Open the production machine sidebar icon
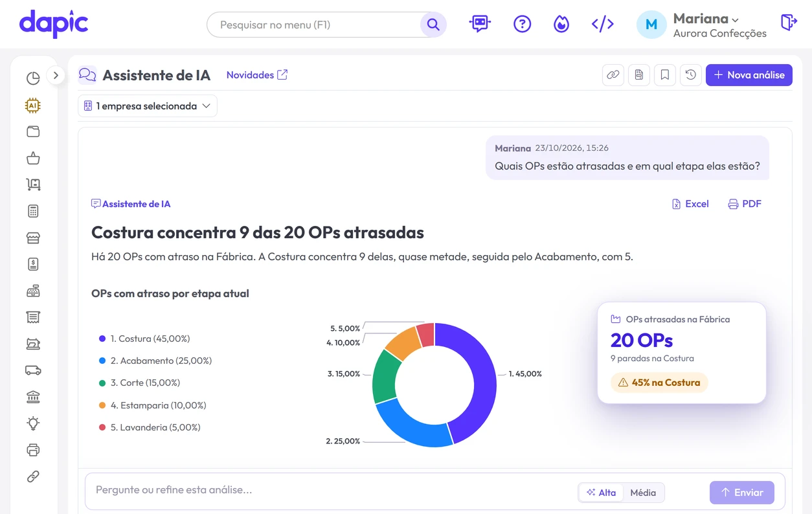 click(x=33, y=344)
